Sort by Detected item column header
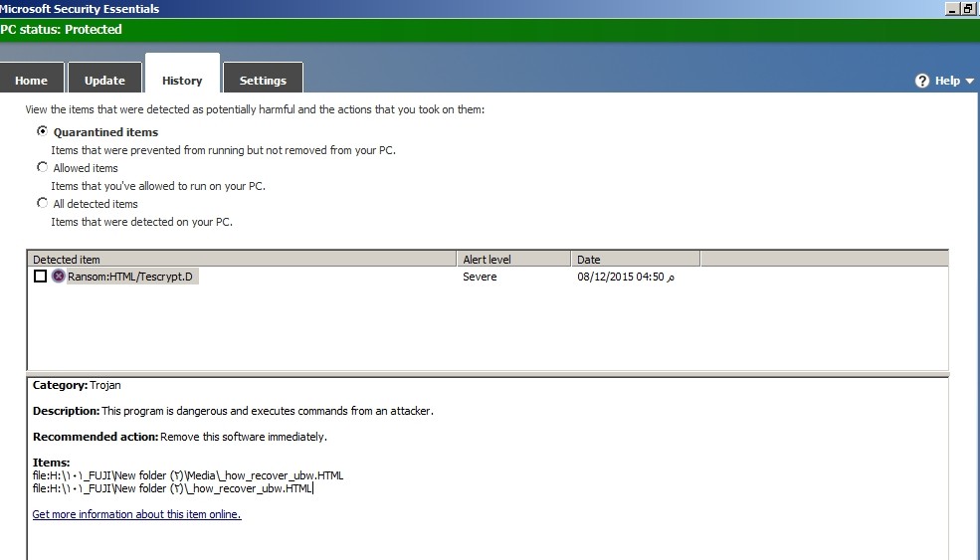This screenshot has height=560, width=980. tap(241, 259)
